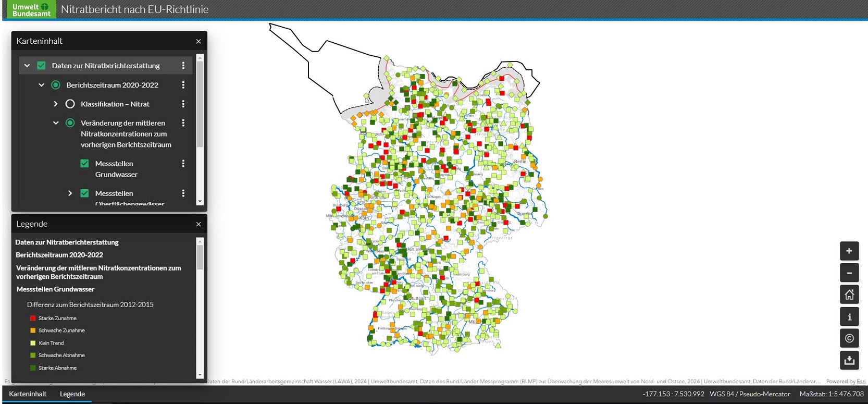Close the Legende panel
This screenshot has height=404, width=868.
(199, 224)
